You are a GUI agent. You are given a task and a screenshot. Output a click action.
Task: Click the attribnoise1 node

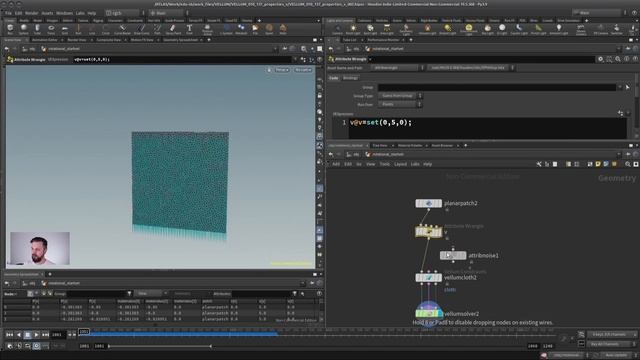click(x=453, y=256)
